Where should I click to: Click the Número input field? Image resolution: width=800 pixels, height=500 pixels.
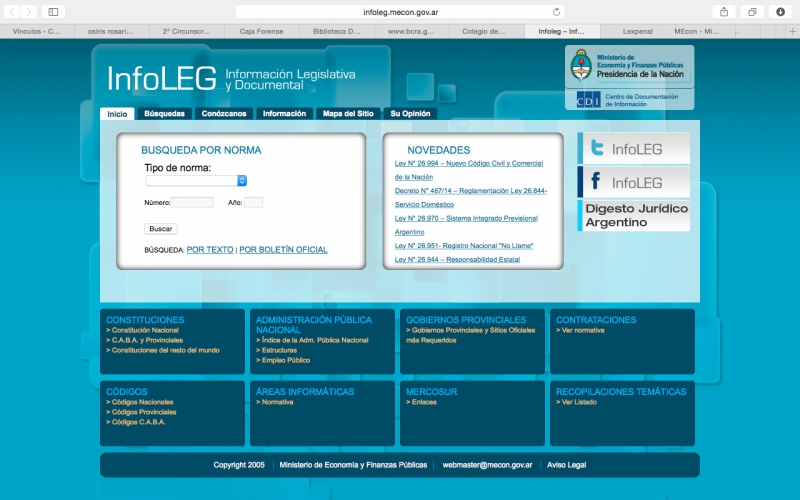pos(192,203)
